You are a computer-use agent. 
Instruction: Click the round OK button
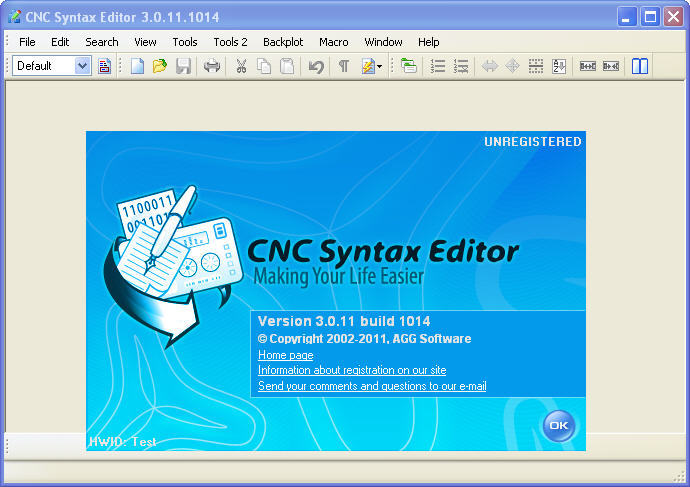pos(559,425)
